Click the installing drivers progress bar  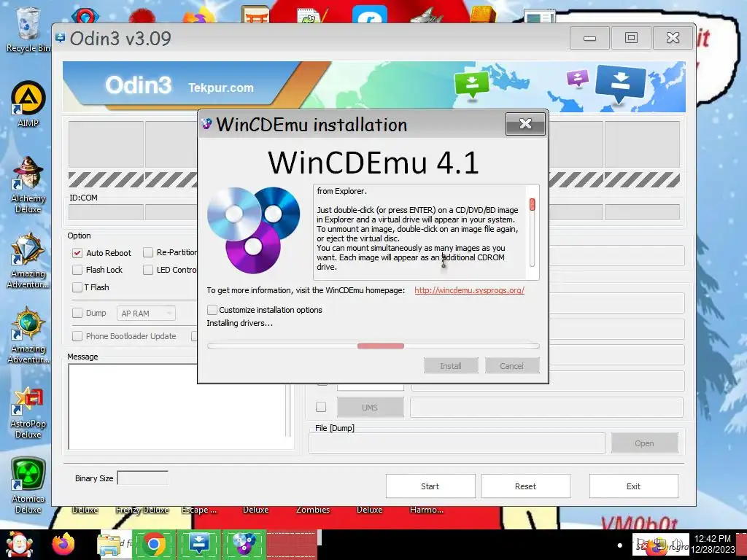click(373, 346)
